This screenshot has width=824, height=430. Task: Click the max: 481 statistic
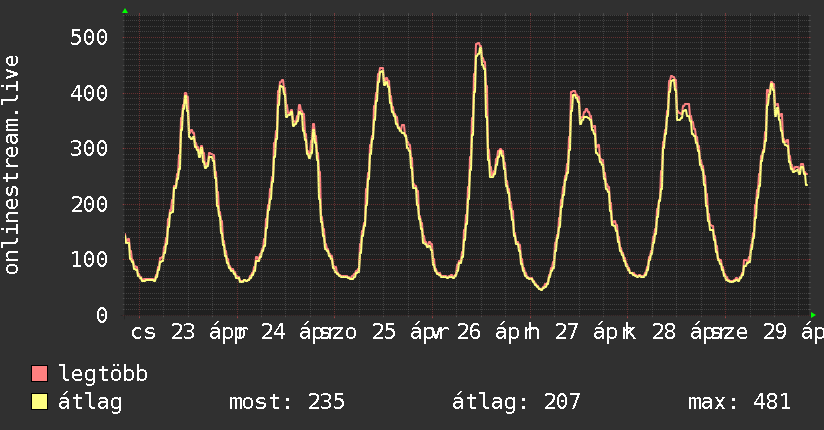point(739,402)
